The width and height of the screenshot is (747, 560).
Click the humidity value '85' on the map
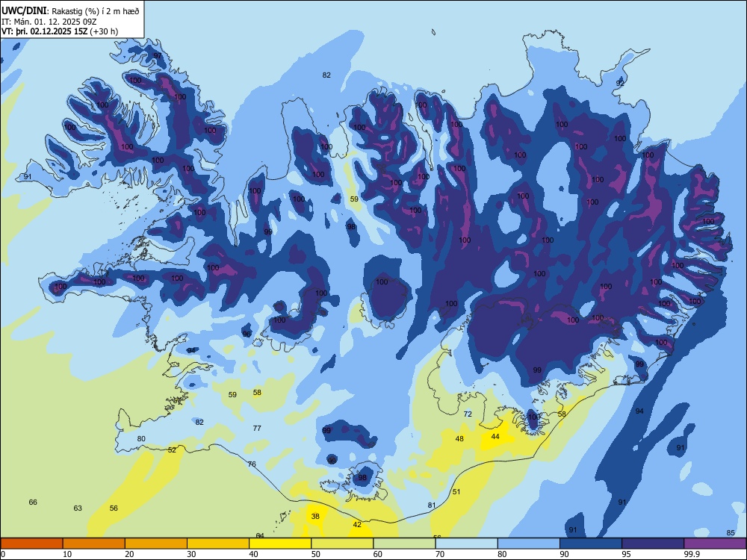click(731, 532)
